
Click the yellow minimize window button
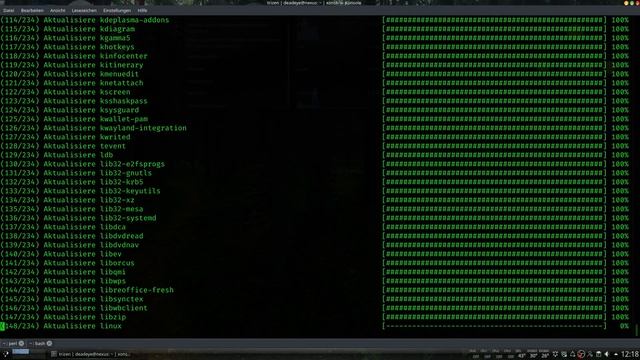[x=626, y=3]
